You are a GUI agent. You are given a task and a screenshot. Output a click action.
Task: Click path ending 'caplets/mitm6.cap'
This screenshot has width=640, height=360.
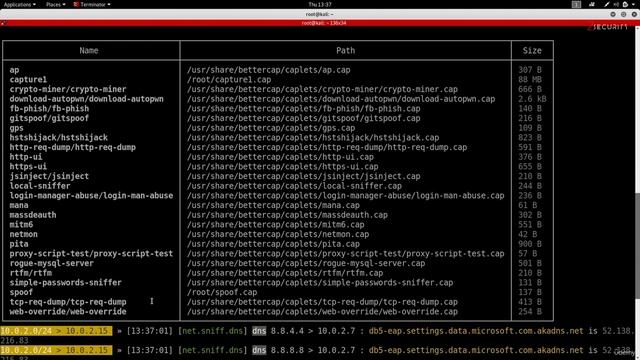(276, 224)
